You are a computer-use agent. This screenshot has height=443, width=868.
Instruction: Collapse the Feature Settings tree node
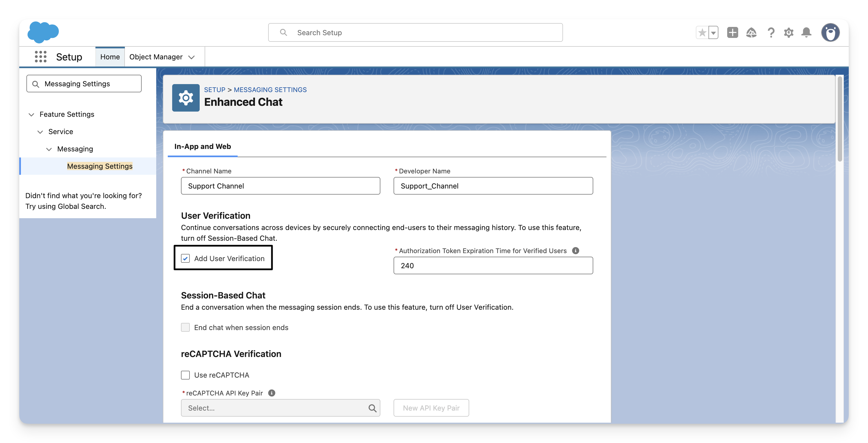click(31, 114)
